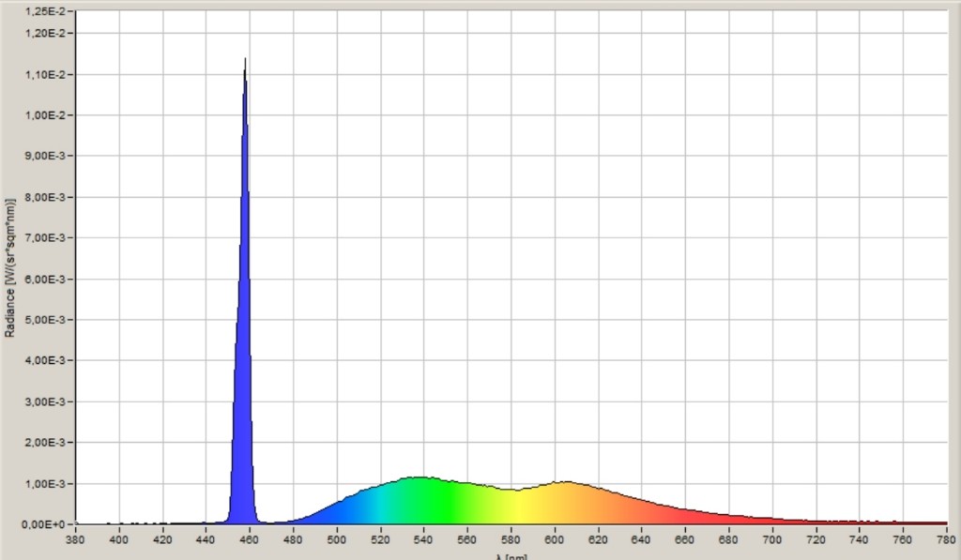Click the x-axis tick label 380
This screenshot has width=961, height=560.
[75, 538]
